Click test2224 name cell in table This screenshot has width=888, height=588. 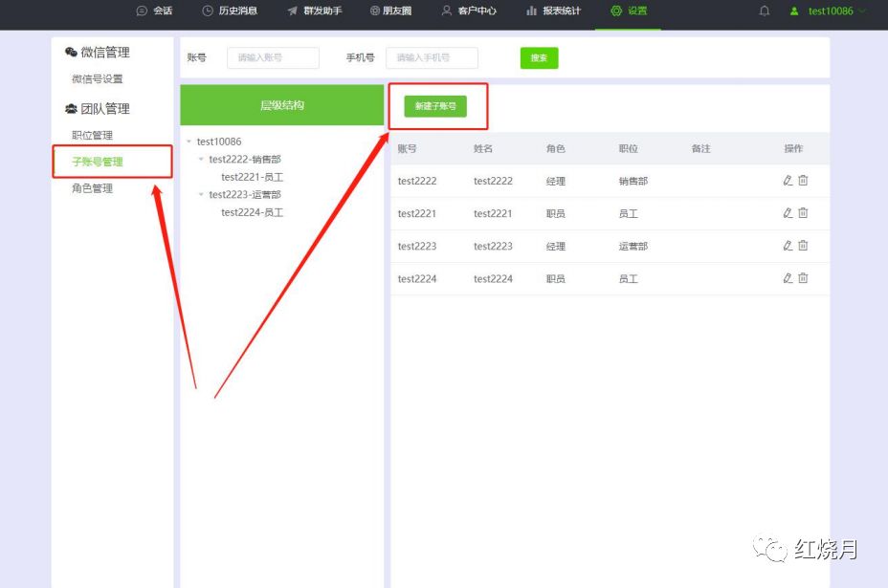[493, 278]
